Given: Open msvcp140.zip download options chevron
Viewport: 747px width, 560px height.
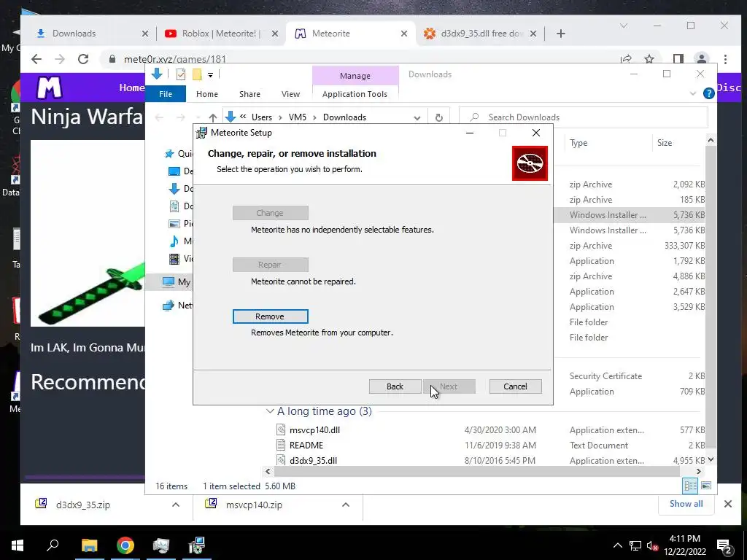Looking at the screenshot, I should click(x=346, y=505).
